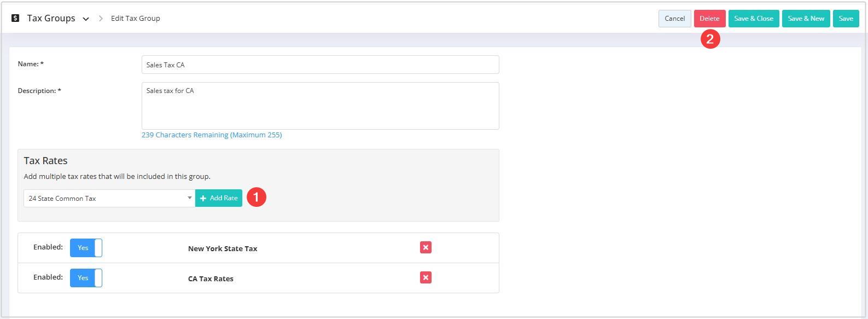Image resolution: width=868 pixels, height=319 pixels.
Task: Expand the Tax Groups dropdown chevron
Action: point(86,19)
